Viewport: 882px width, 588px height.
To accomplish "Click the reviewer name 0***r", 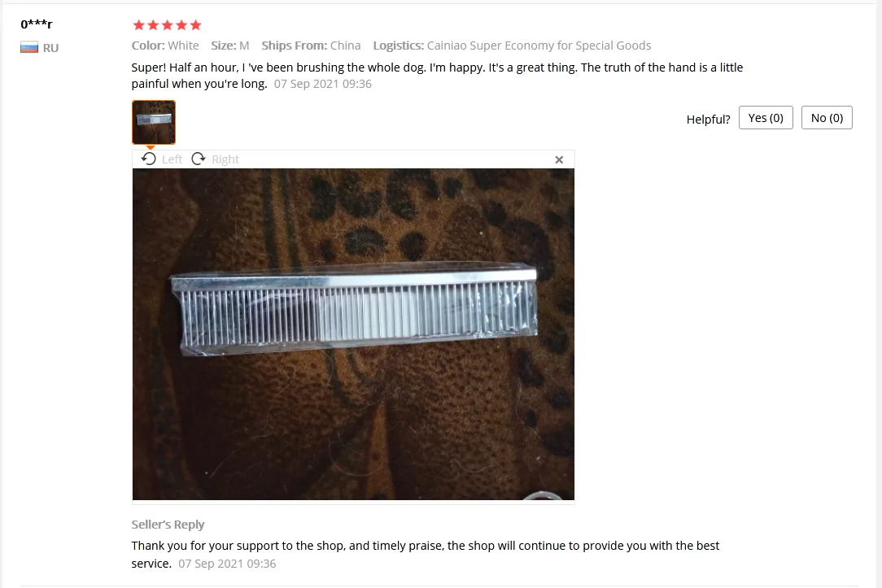I will point(37,24).
